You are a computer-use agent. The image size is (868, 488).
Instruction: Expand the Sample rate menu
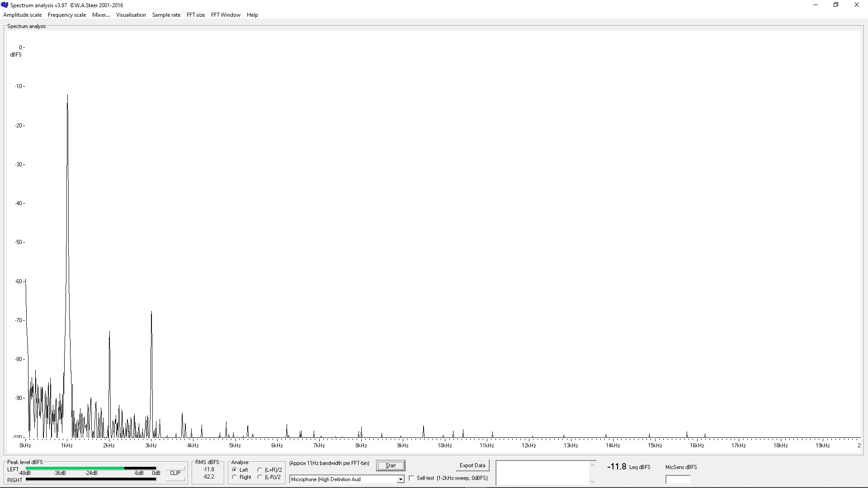pos(166,15)
